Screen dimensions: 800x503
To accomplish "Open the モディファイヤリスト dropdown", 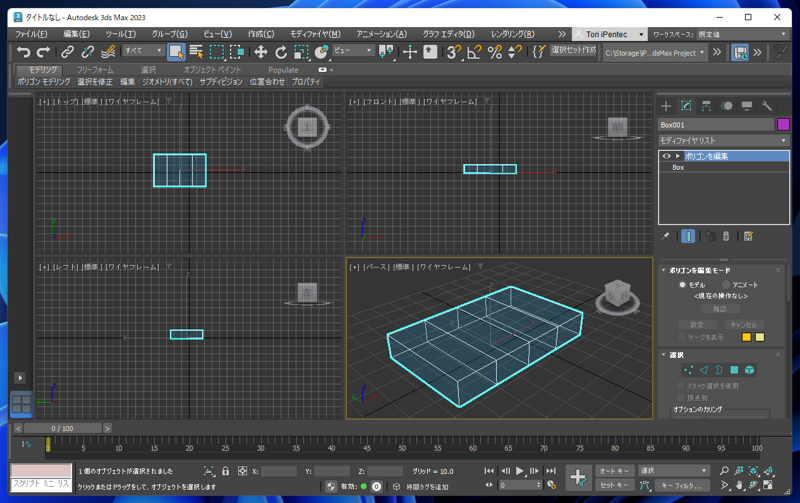I will click(723, 141).
